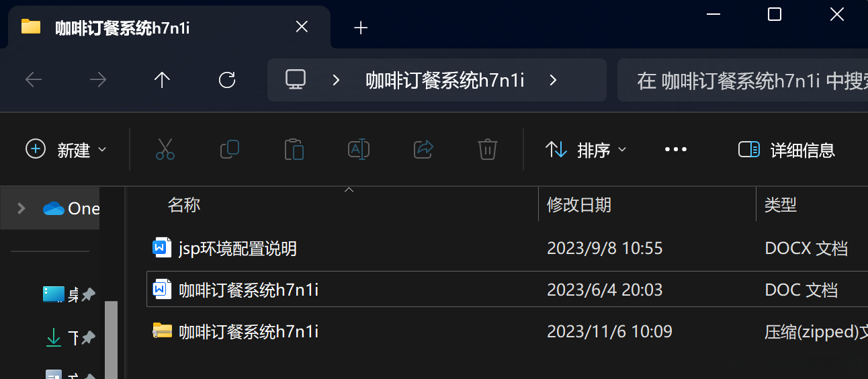The width and height of the screenshot is (868, 379).
Task: Go up one directory level
Action: click(162, 81)
